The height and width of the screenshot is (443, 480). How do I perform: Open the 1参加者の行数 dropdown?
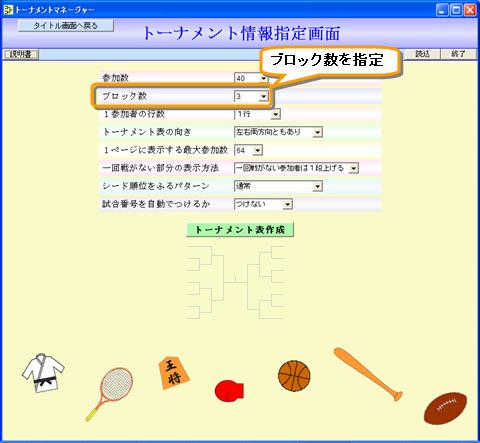tap(275, 114)
